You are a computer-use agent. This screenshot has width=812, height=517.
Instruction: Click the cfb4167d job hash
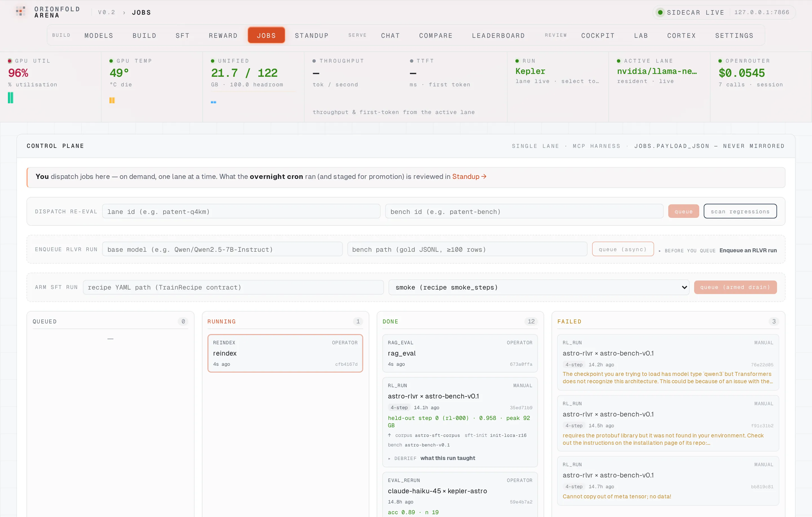coord(346,364)
